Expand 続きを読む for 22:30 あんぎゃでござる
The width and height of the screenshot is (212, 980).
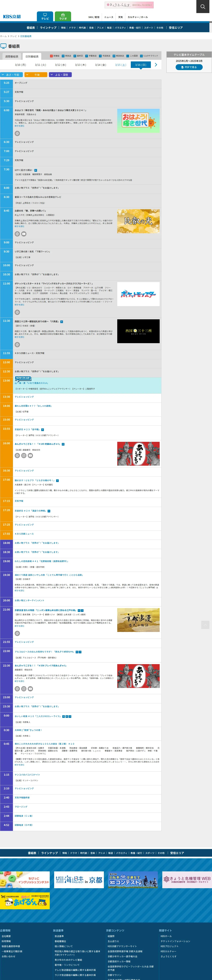click(x=19, y=681)
